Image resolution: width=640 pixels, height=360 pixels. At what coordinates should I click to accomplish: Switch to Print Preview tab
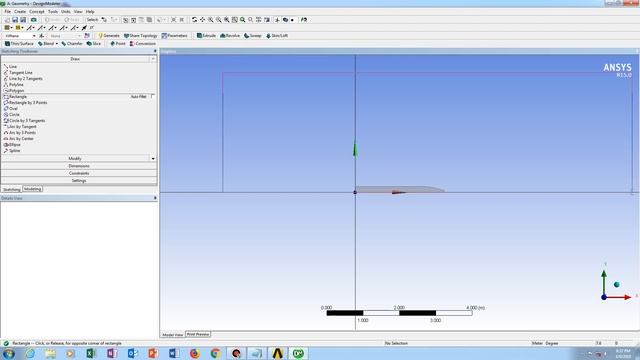pyautogui.click(x=198, y=334)
